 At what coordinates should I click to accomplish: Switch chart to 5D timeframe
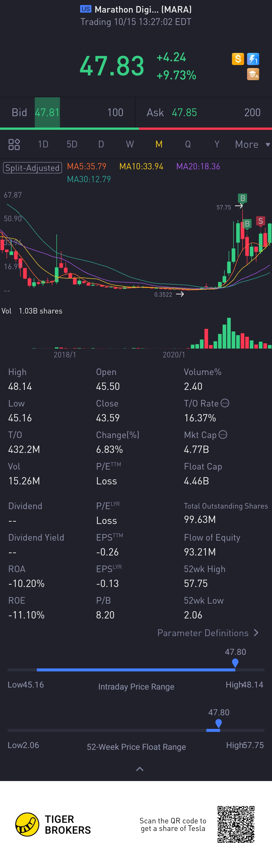coord(72,144)
